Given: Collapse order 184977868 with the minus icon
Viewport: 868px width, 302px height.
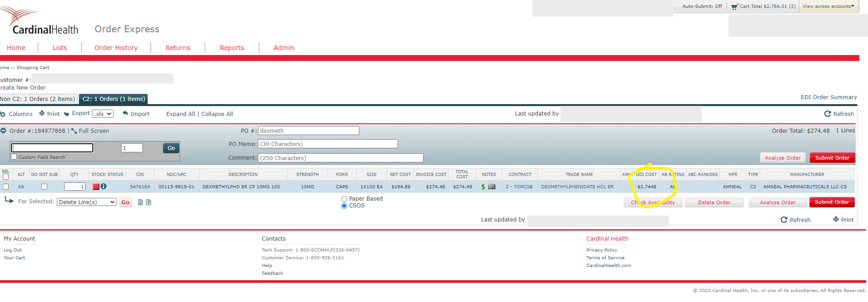Looking at the screenshot, I should (x=3, y=131).
